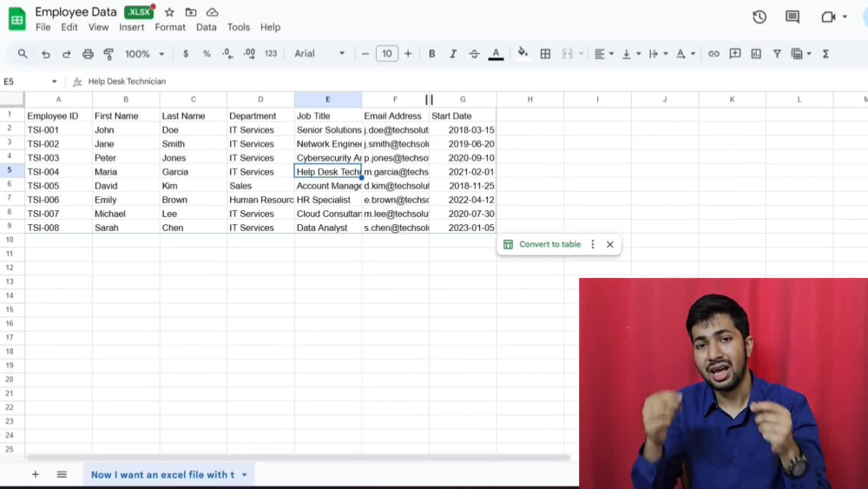Screen dimensions: 868x489
Task: Open the Edit menu
Action: pyautogui.click(x=69, y=27)
